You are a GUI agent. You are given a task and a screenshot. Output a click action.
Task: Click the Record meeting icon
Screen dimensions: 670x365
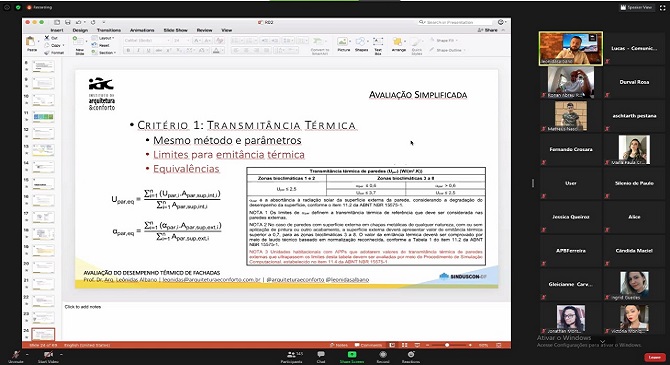pyautogui.click(x=383, y=354)
